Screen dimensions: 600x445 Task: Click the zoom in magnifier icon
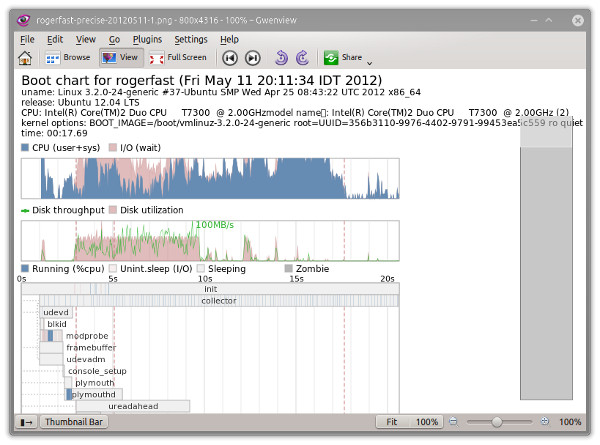545,422
